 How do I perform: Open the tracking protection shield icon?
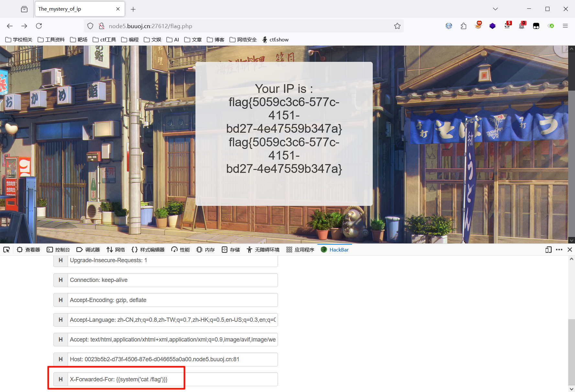click(x=90, y=26)
